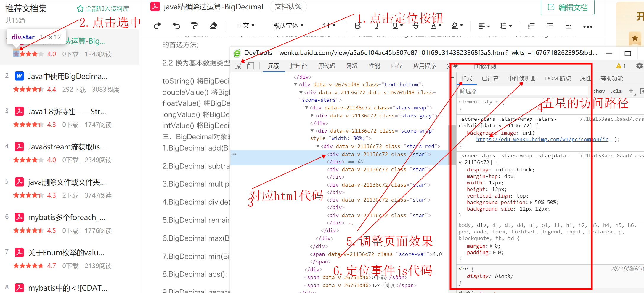The width and height of the screenshot is (644, 293).
Task: Open the DevTools settings gear
Action: pyautogui.click(x=639, y=66)
